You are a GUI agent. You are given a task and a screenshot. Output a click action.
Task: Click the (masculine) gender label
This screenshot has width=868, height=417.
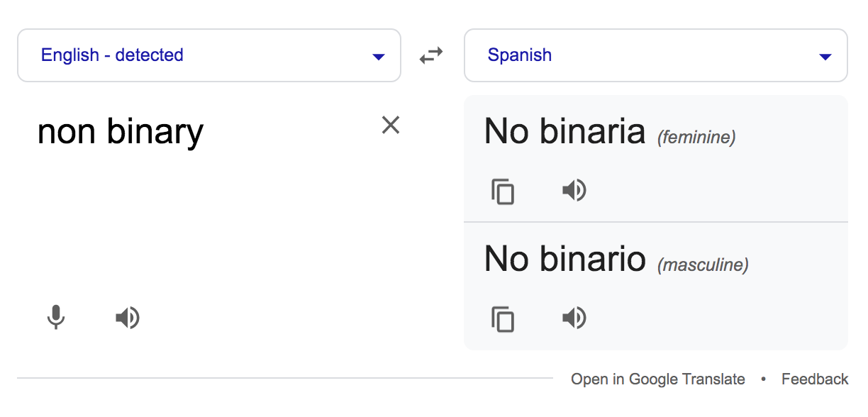tap(703, 265)
